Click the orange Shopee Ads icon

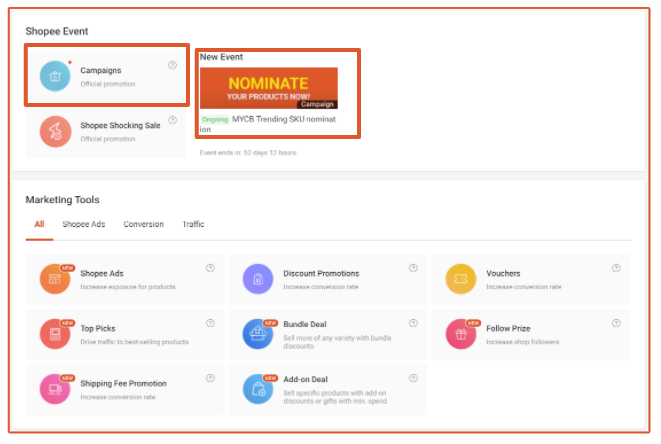tap(55, 279)
